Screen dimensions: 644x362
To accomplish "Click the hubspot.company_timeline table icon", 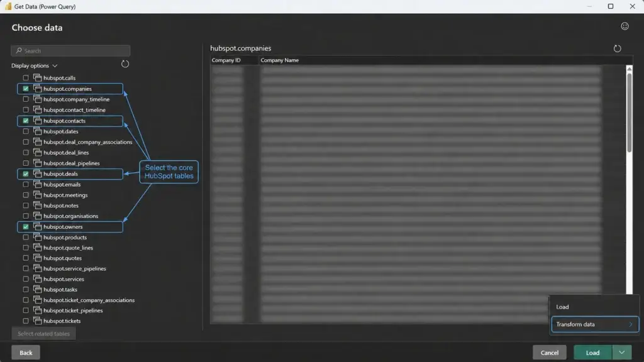I will 37,99.
